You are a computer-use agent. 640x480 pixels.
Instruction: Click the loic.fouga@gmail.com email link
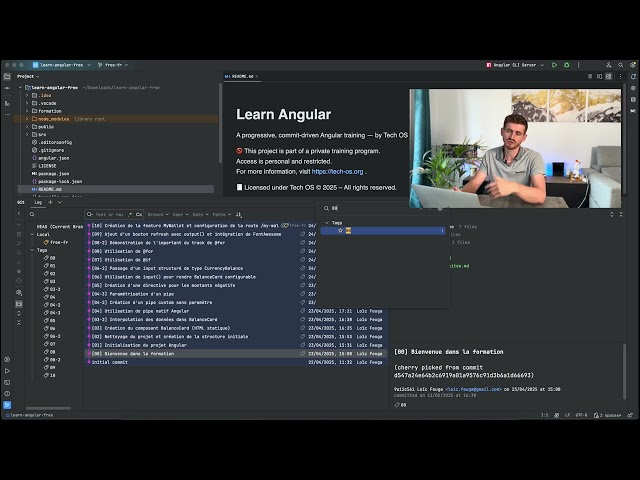[474, 389]
